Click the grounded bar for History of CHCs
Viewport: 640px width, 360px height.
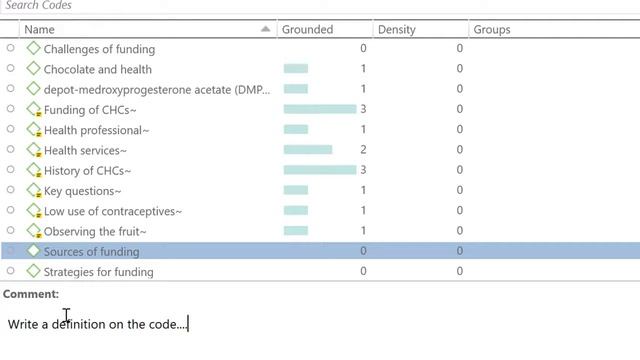coord(320,169)
